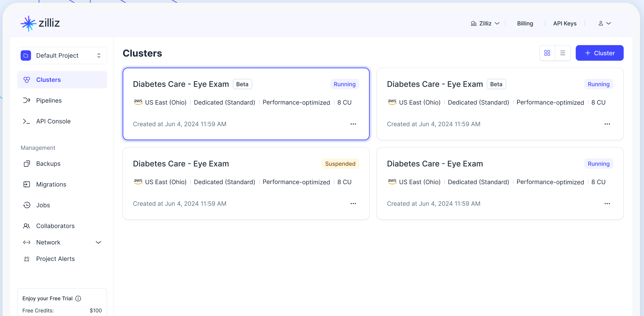644x316 pixels.
Task: Click the AWS logo on the Suspended card
Action: [138, 182]
